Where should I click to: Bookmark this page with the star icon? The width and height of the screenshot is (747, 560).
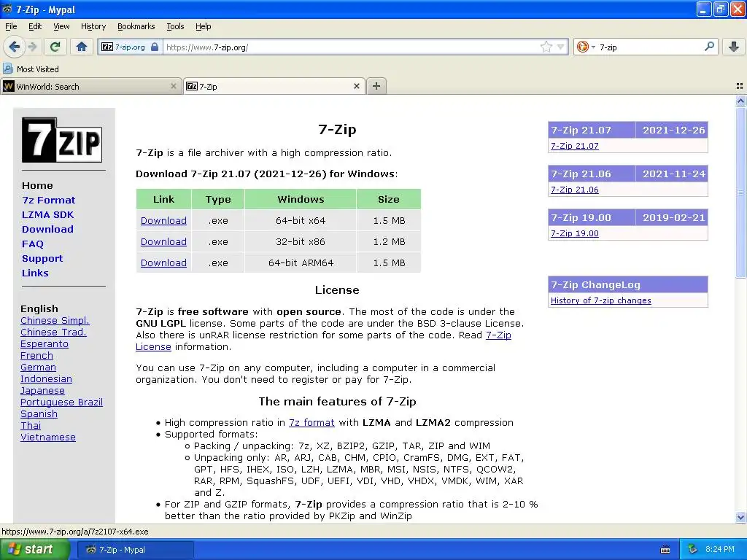click(546, 47)
